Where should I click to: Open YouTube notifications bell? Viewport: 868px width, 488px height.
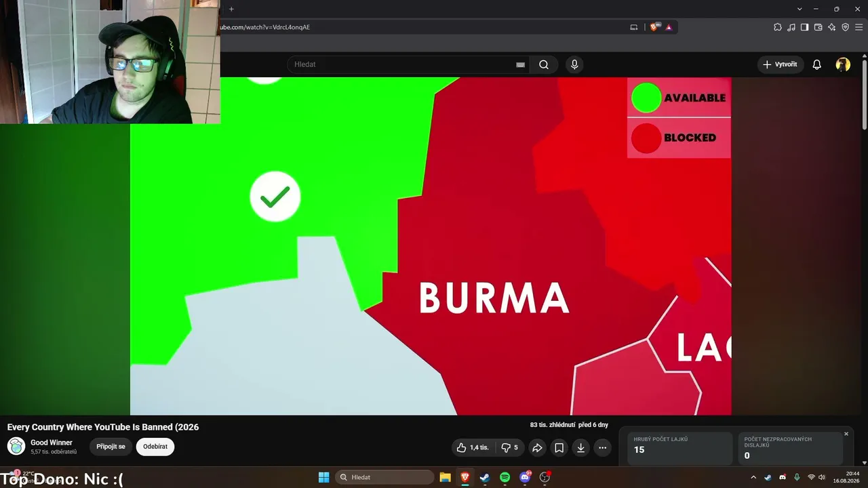pos(817,64)
